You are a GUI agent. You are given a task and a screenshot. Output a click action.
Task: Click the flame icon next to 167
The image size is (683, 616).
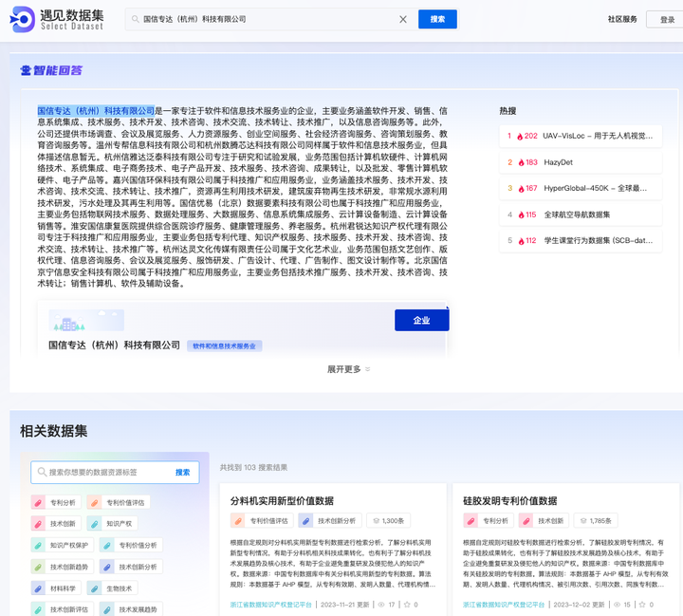tap(521, 189)
